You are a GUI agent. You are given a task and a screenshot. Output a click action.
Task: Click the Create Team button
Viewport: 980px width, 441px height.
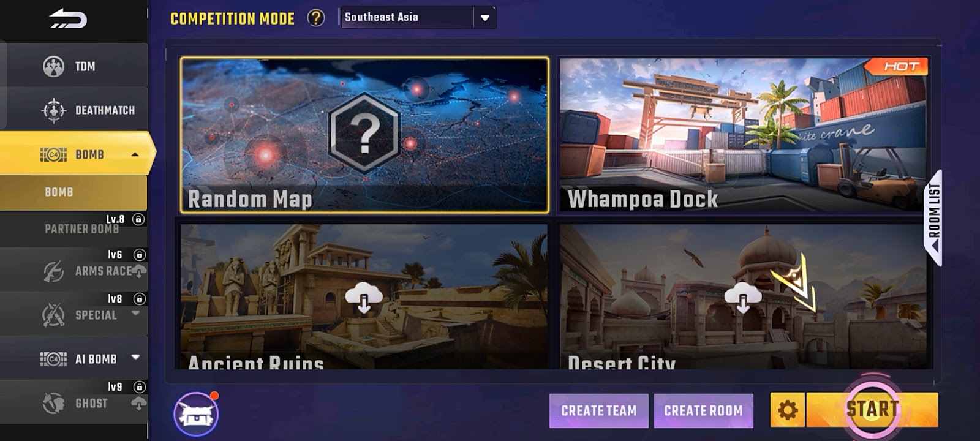pyautogui.click(x=599, y=410)
